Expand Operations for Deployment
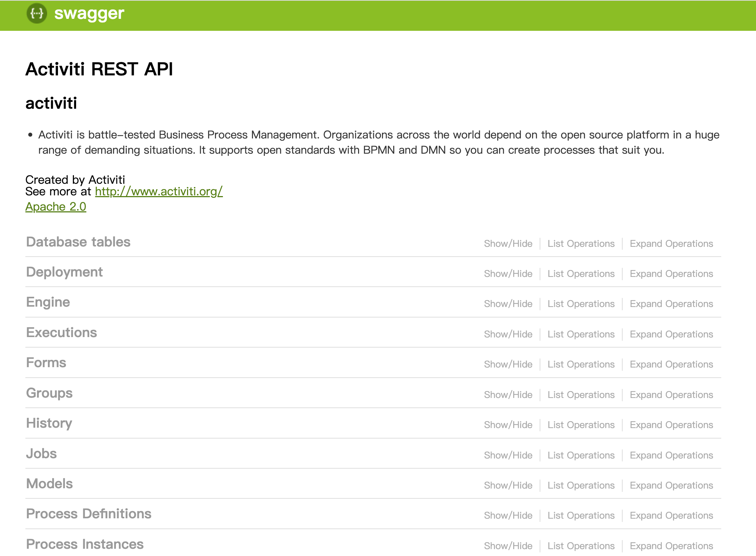This screenshot has height=556, width=756. (x=671, y=274)
